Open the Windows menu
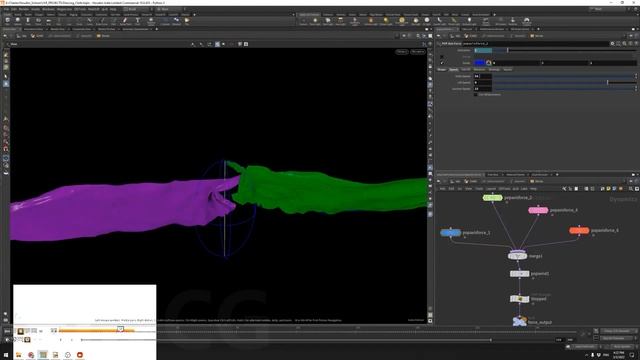This screenshot has height=360, width=640. click(48, 9)
